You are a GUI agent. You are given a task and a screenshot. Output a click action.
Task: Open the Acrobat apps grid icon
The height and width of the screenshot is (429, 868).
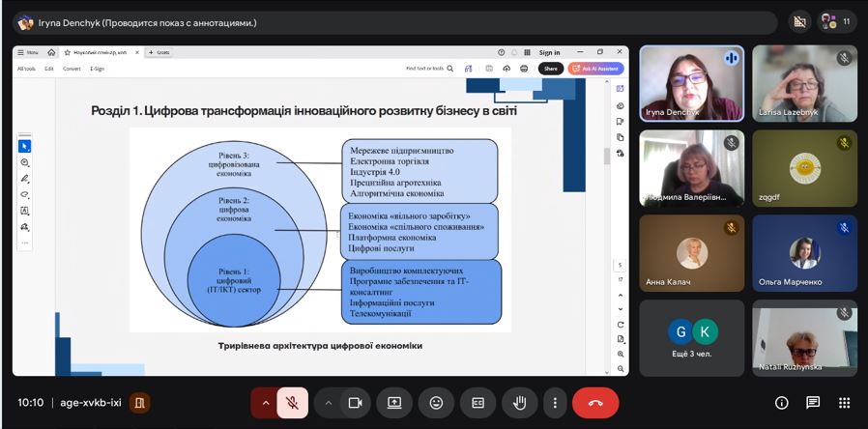(527, 52)
